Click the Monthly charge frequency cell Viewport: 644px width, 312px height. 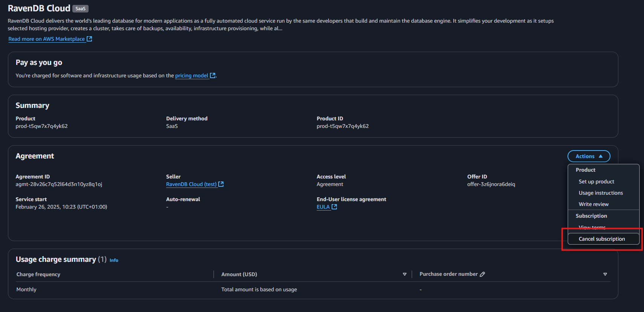pos(26,289)
